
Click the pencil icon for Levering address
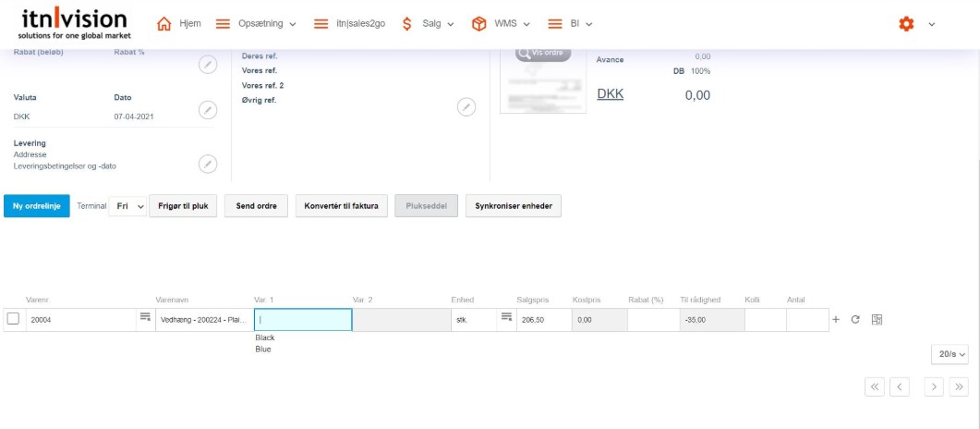coord(208,164)
